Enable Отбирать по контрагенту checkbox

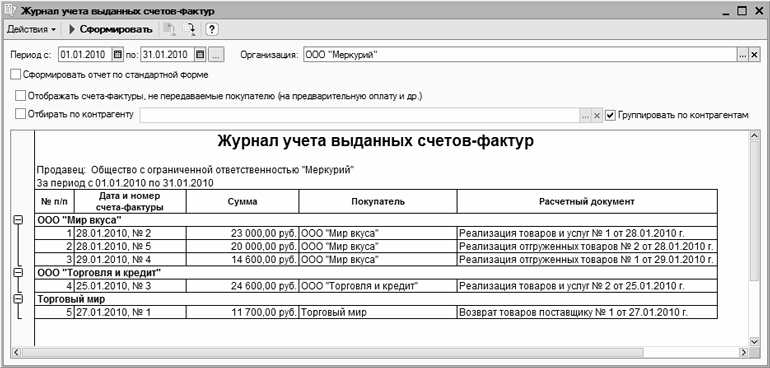coord(20,114)
